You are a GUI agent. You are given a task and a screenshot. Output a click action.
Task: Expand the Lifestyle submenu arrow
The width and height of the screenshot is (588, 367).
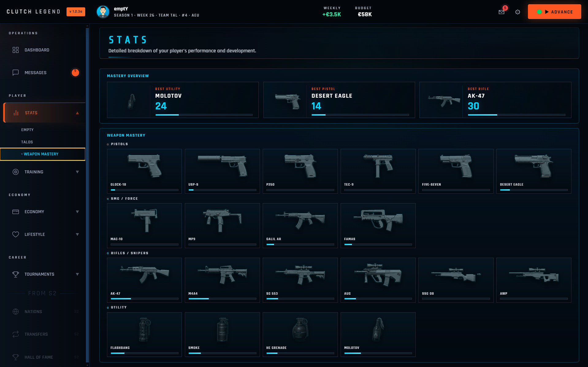77,234
